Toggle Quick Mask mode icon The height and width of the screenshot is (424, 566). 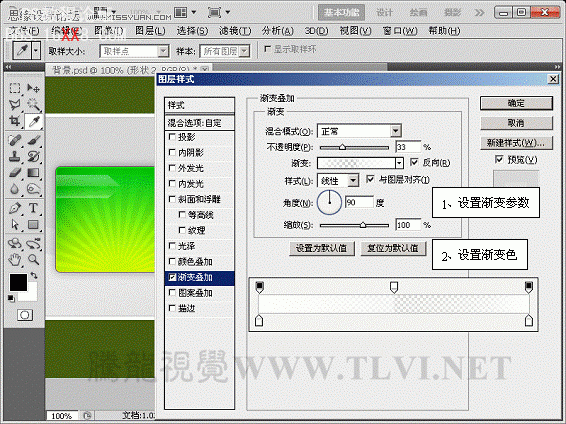click(25, 315)
